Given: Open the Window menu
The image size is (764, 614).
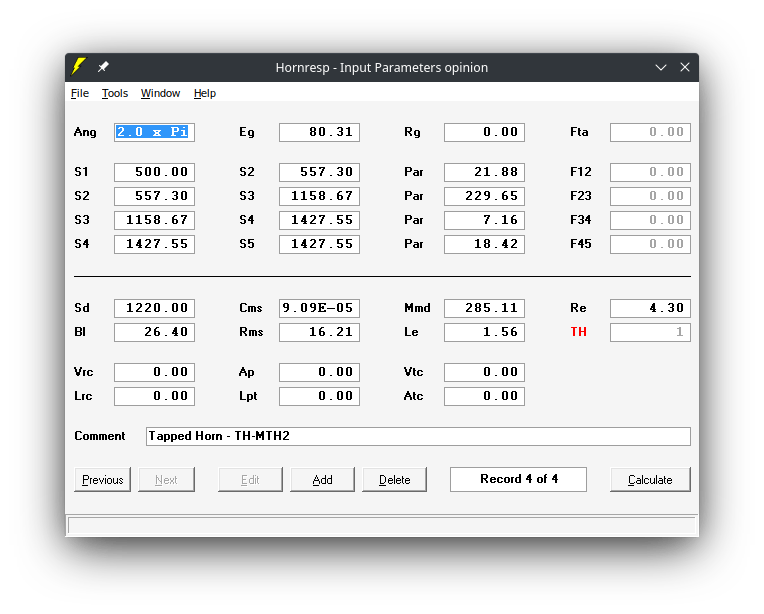Looking at the screenshot, I should [x=160, y=93].
